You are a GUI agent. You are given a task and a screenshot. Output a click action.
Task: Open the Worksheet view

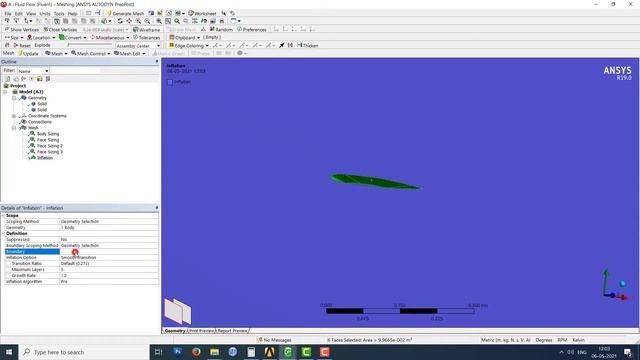202,13
